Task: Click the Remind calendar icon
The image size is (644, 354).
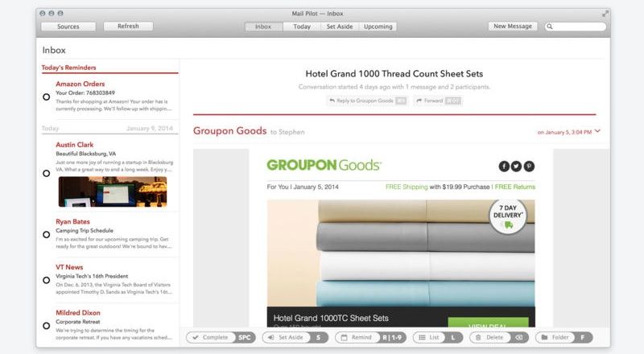Action: point(345,338)
